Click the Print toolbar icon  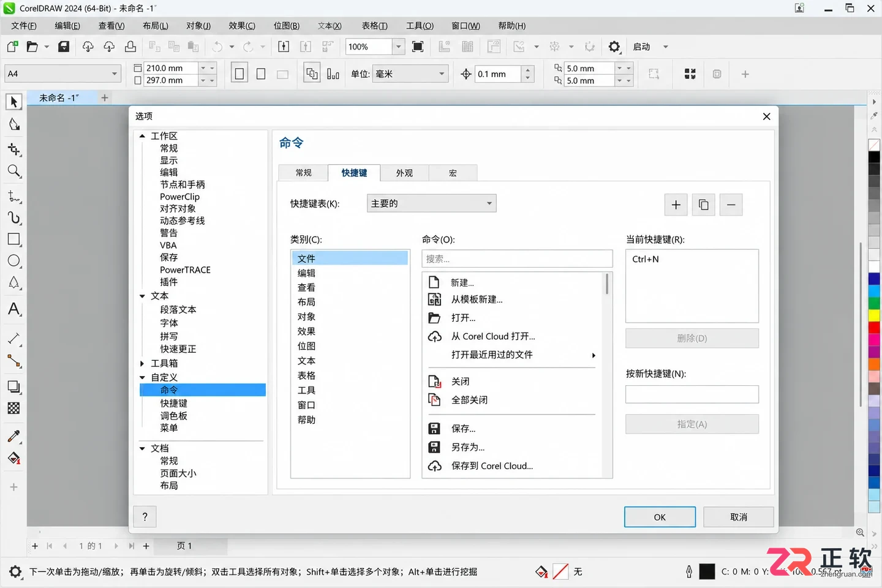[x=130, y=47]
